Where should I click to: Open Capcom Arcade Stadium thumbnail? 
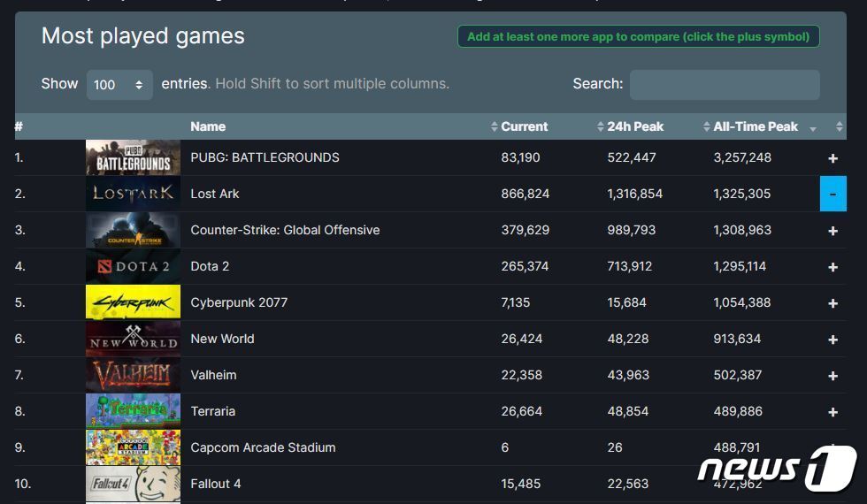(x=133, y=447)
